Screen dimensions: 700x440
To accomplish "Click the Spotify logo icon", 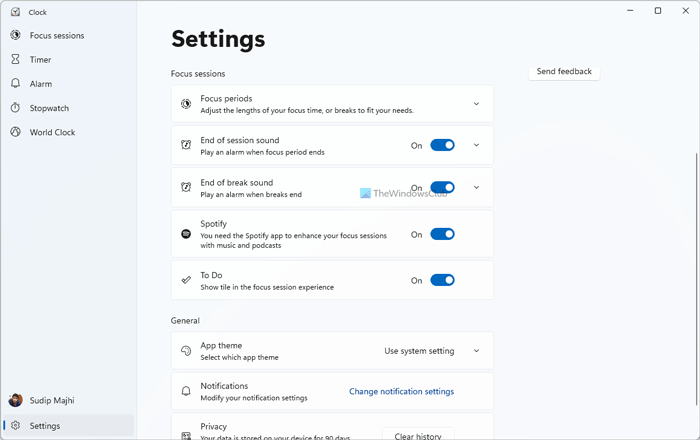I will click(x=186, y=234).
